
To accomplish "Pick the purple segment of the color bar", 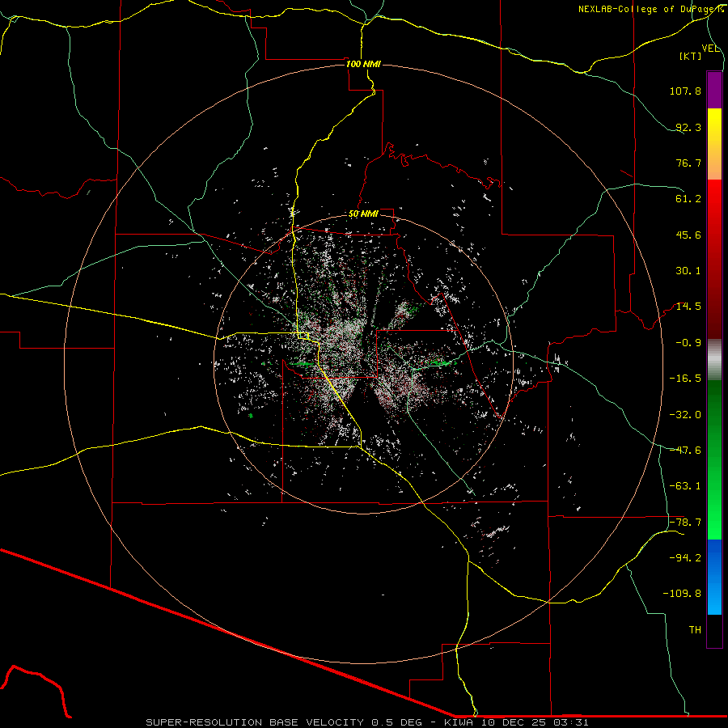I will click(714, 90).
